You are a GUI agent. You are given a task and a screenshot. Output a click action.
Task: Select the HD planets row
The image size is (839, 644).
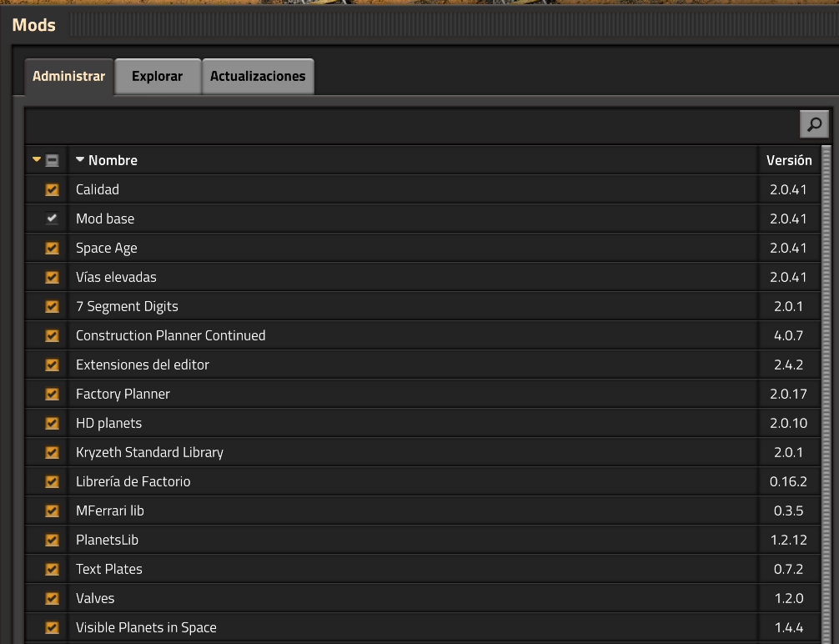click(423, 423)
